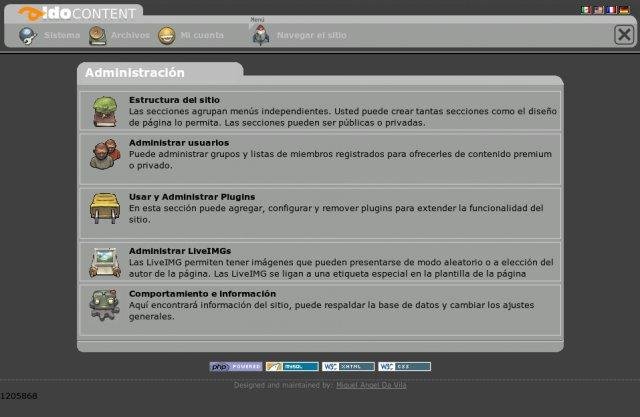
Task: Click the number 1205868 at the bottom
Action: point(19,396)
